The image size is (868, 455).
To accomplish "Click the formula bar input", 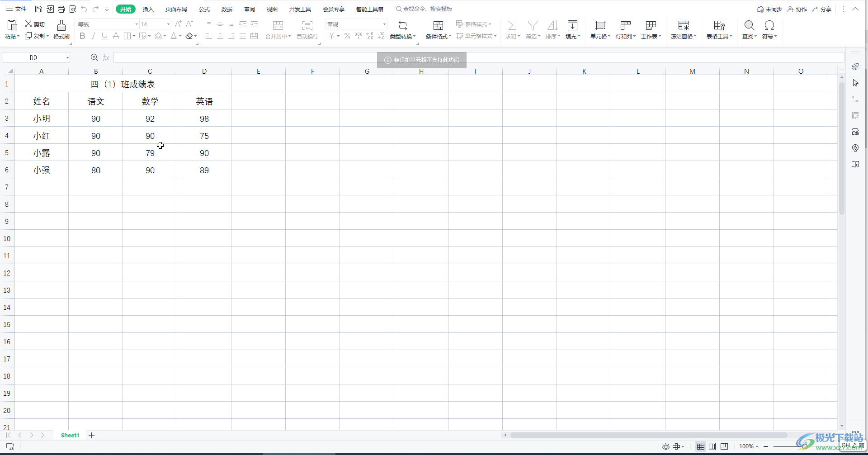I will (479, 57).
